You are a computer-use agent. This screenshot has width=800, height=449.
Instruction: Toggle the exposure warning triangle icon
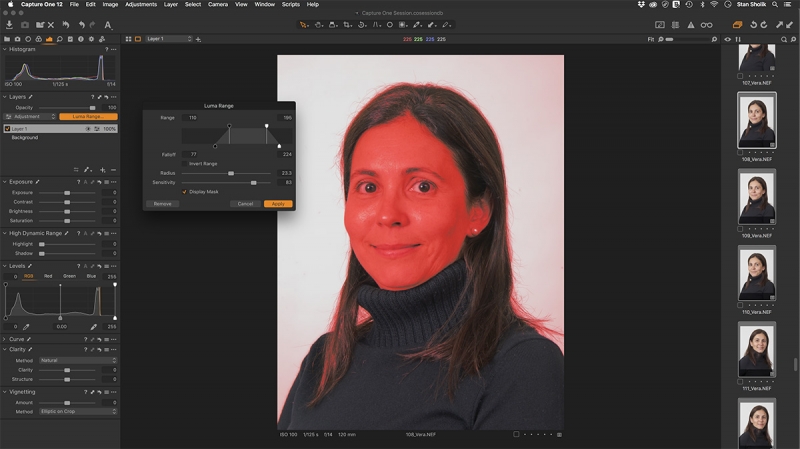(691, 24)
